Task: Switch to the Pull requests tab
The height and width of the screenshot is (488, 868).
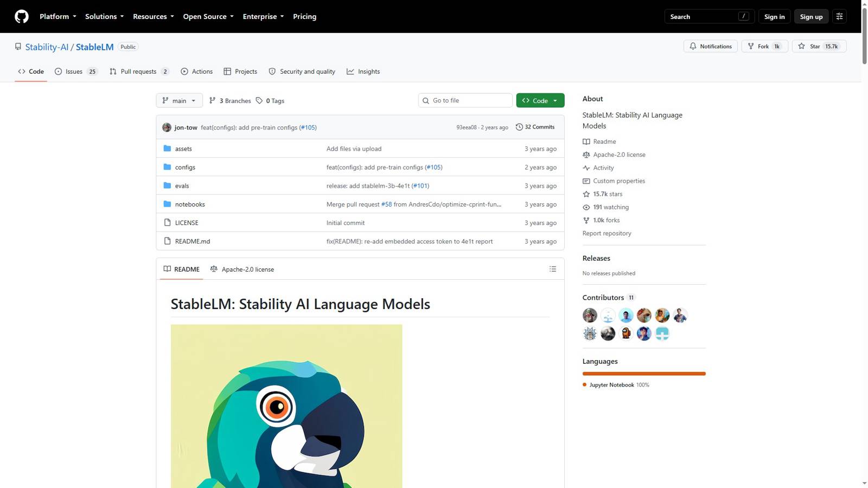Action: coord(139,72)
